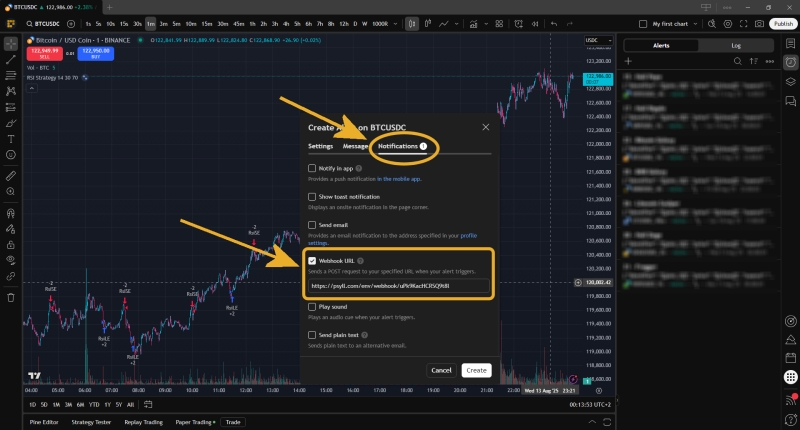
Task: Select the crosshair cursor tool
Action: tap(11, 44)
